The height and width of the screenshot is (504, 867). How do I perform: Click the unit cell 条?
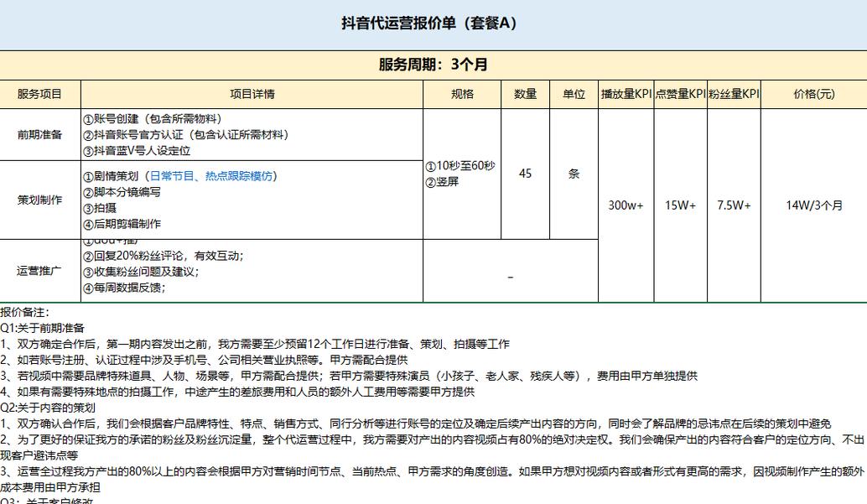pos(574,174)
